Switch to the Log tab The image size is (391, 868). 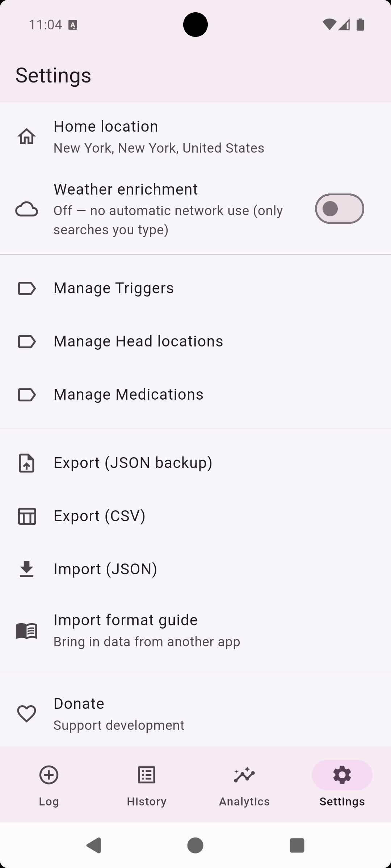49,785
